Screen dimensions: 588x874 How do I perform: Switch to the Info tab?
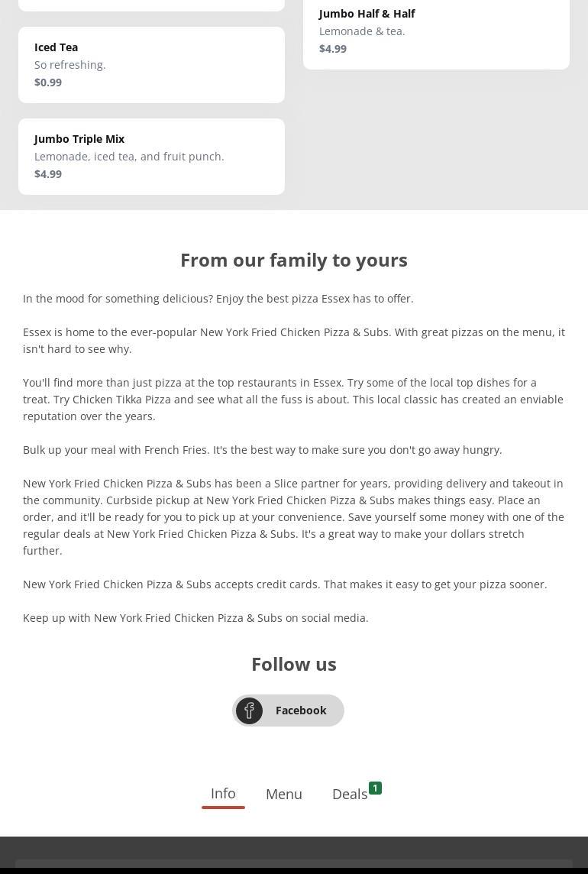coord(223,794)
